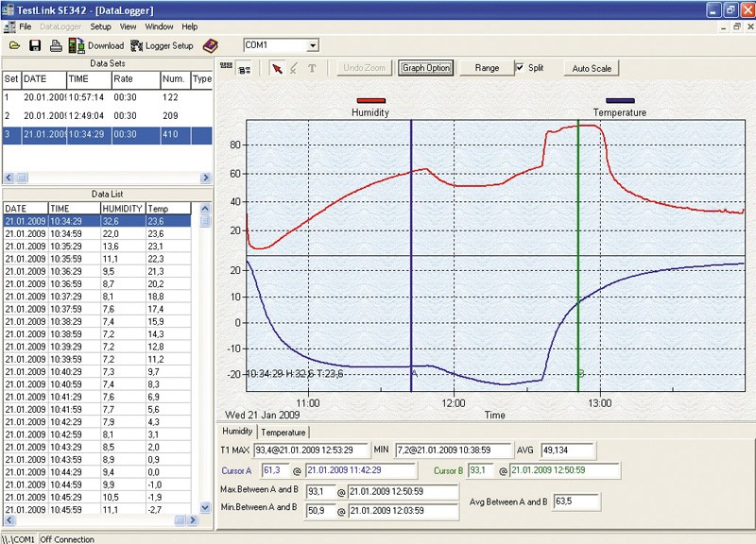Click Data List horizontal scroll right arrow

tap(193, 520)
